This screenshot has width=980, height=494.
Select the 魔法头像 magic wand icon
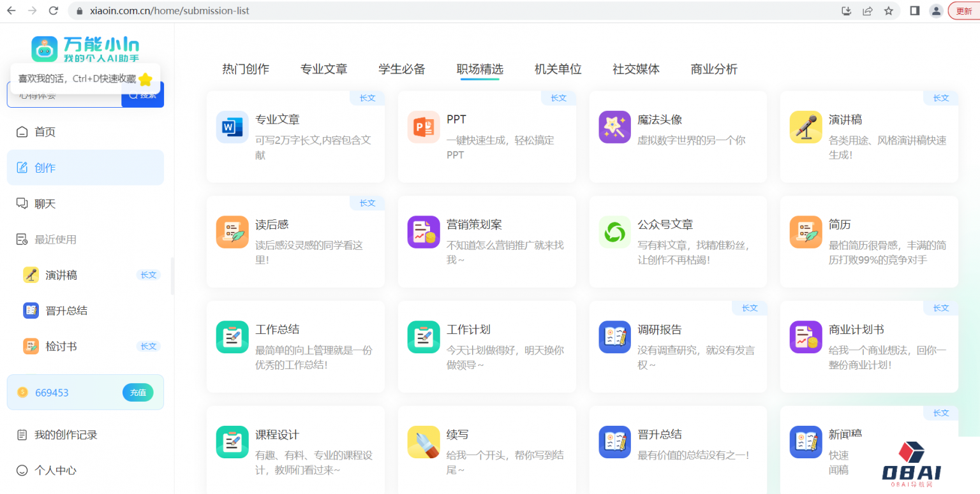pyautogui.click(x=614, y=127)
